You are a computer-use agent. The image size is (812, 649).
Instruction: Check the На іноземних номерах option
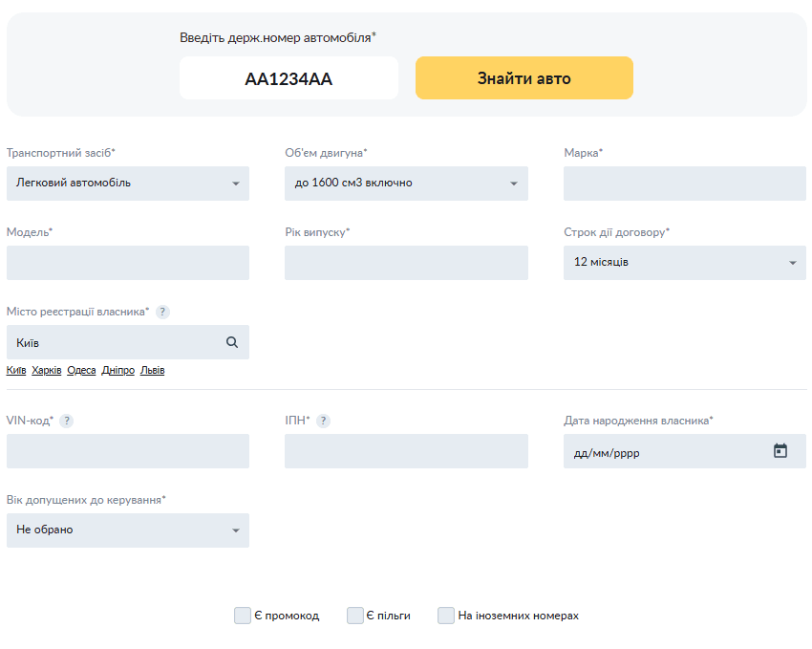point(446,616)
